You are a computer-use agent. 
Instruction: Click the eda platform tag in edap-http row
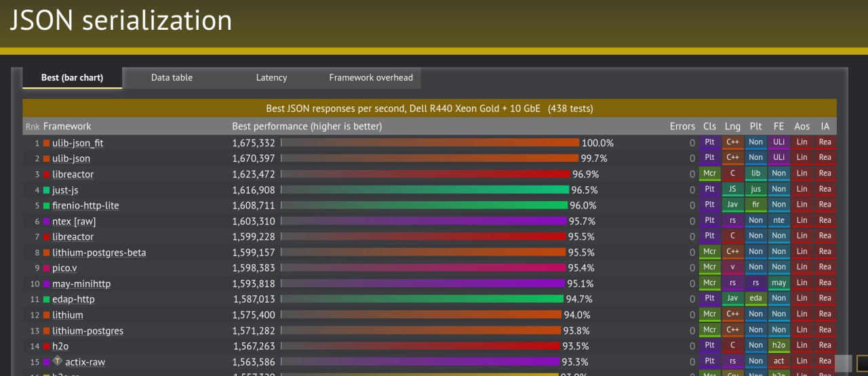755,299
